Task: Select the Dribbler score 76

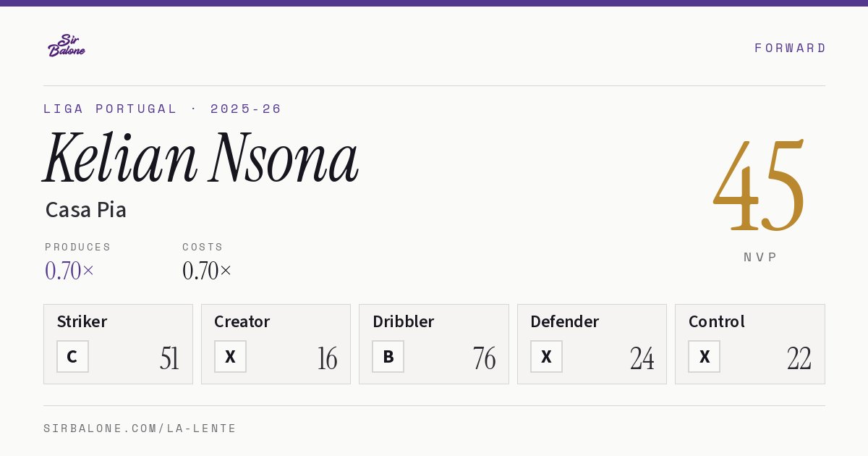Action: [484, 358]
